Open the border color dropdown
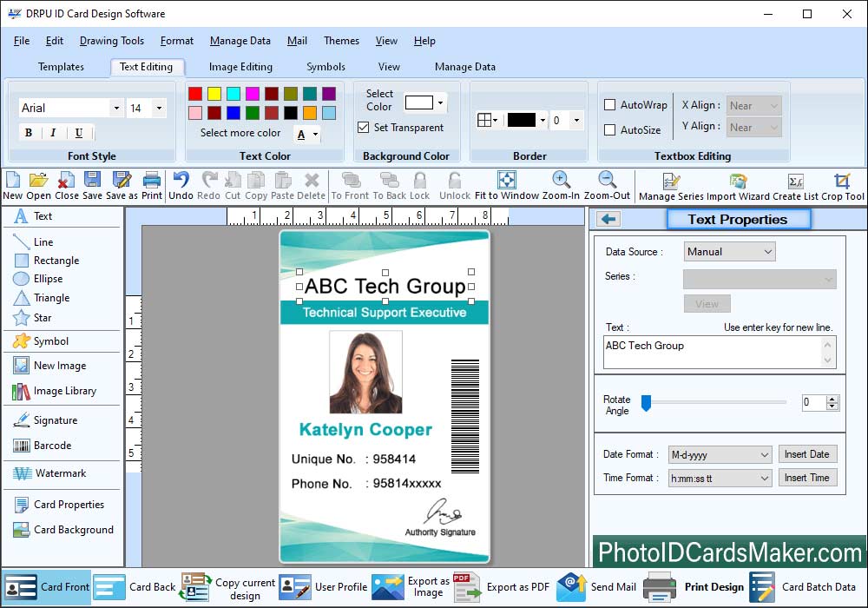 tap(543, 120)
